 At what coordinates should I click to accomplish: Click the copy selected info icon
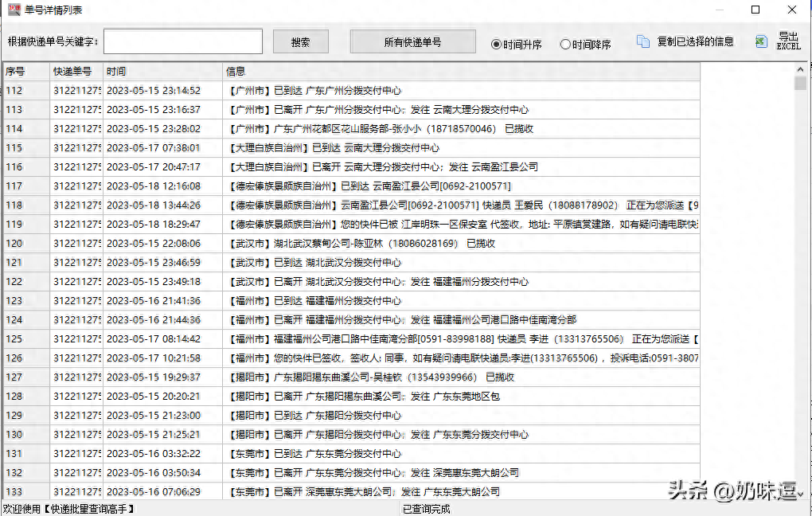pyautogui.click(x=643, y=41)
